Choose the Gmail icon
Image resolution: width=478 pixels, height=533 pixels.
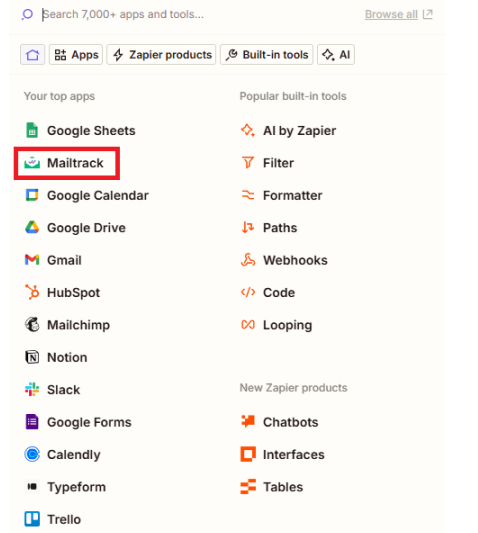click(32, 260)
